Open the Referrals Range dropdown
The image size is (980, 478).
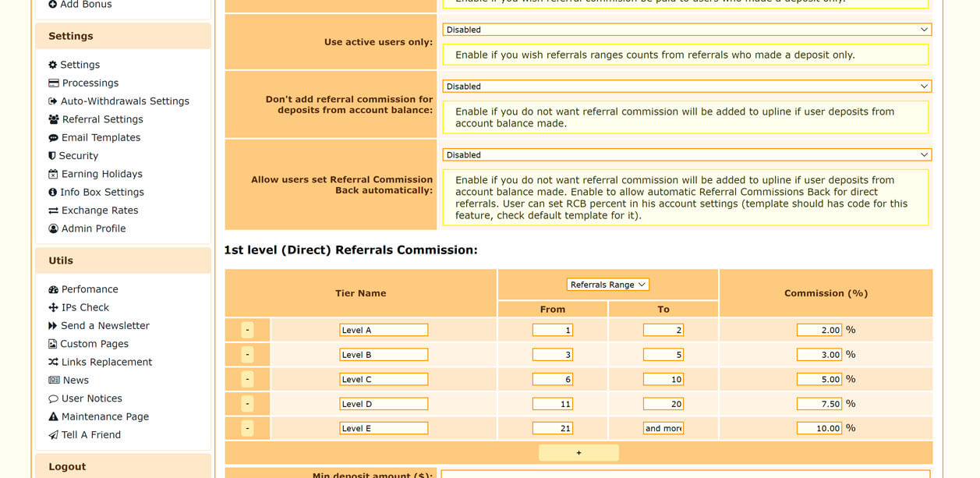point(608,285)
